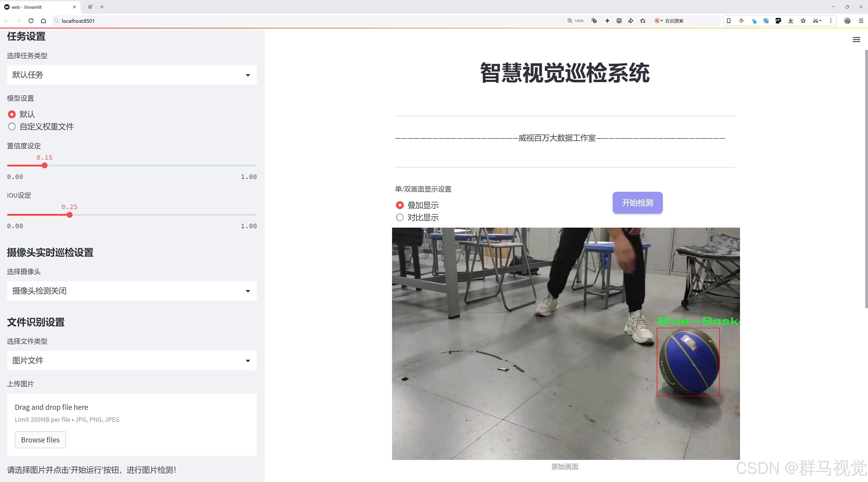The height and width of the screenshot is (482, 868).
Task: Click the browser reload icon
Action: pos(31,21)
